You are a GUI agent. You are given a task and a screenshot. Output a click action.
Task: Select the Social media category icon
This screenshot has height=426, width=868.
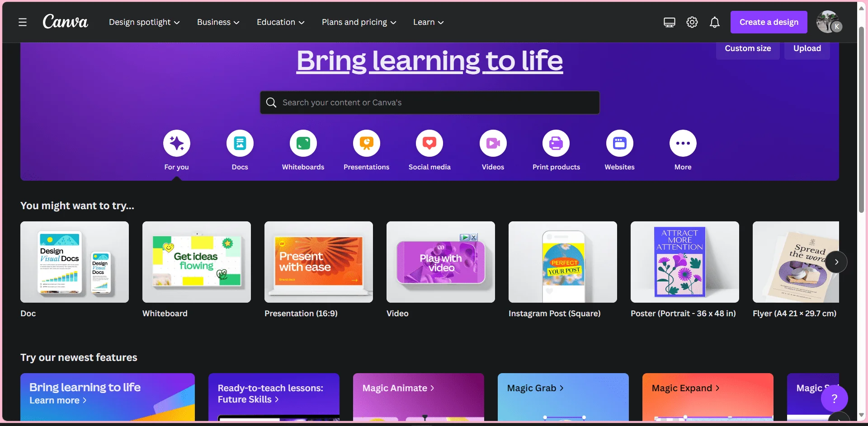tap(429, 143)
